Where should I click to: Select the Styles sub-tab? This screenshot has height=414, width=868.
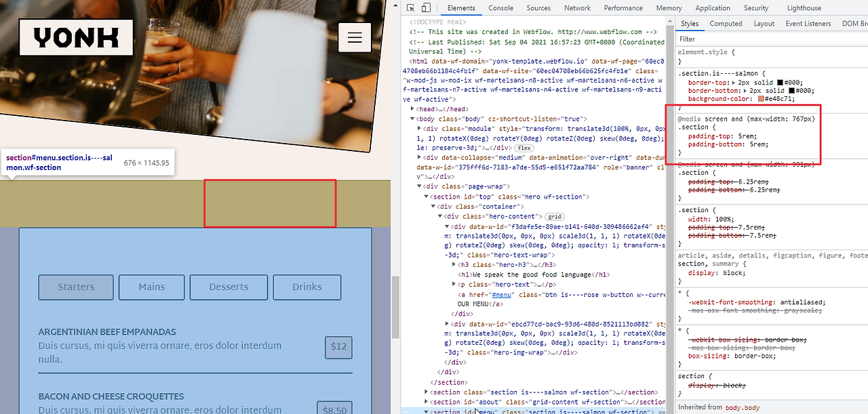pos(690,24)
